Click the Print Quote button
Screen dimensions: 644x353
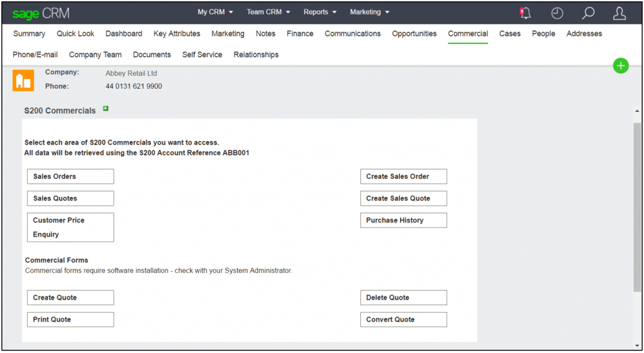click(70, 319)
